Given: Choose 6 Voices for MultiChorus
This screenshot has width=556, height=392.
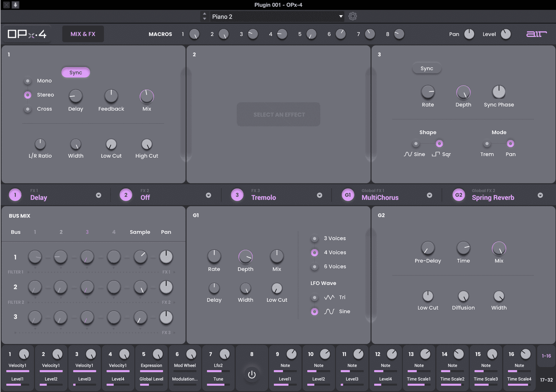Looking at the screenshot, I should click(314, 267).
